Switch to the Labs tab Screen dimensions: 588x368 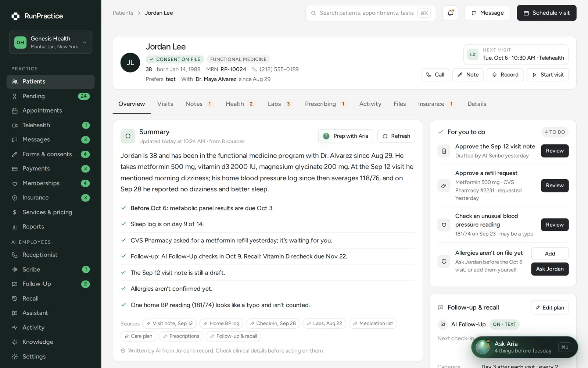[x=279, y=104]
